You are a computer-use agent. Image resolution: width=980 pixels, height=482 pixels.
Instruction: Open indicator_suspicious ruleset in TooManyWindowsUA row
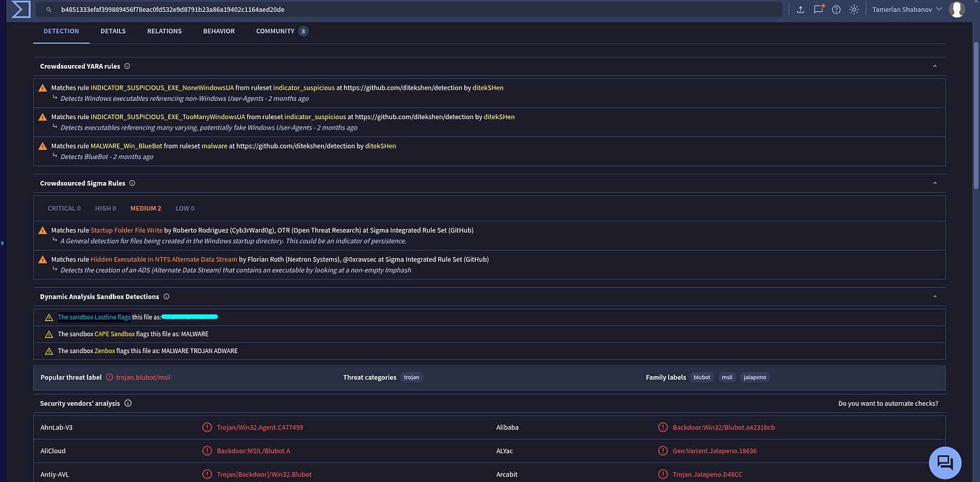coord(315,117)
